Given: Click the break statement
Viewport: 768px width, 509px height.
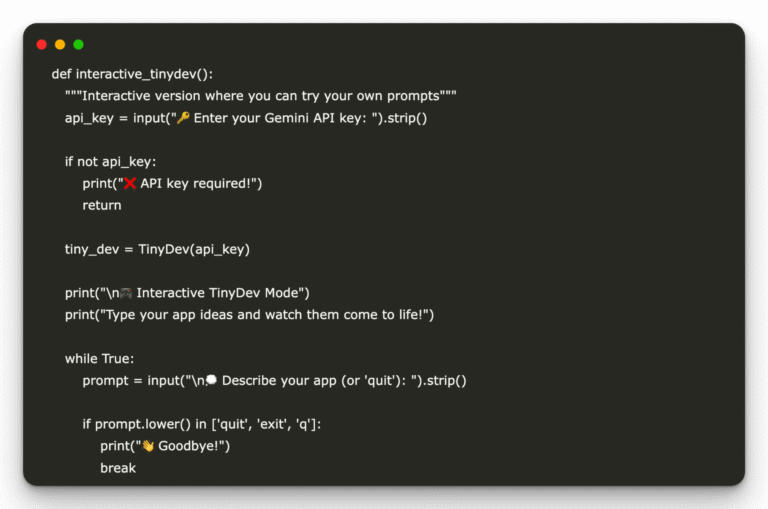Looking at the screenshot, I should pos(118,468).
